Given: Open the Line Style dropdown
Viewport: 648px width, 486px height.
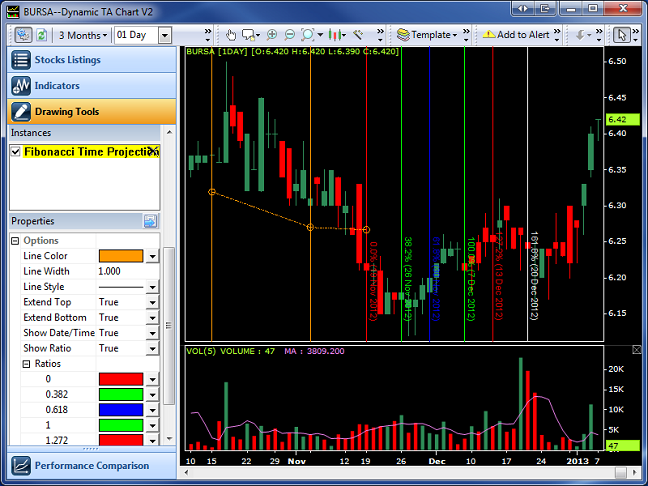Looking at the screenshot, I should (152, 287).
